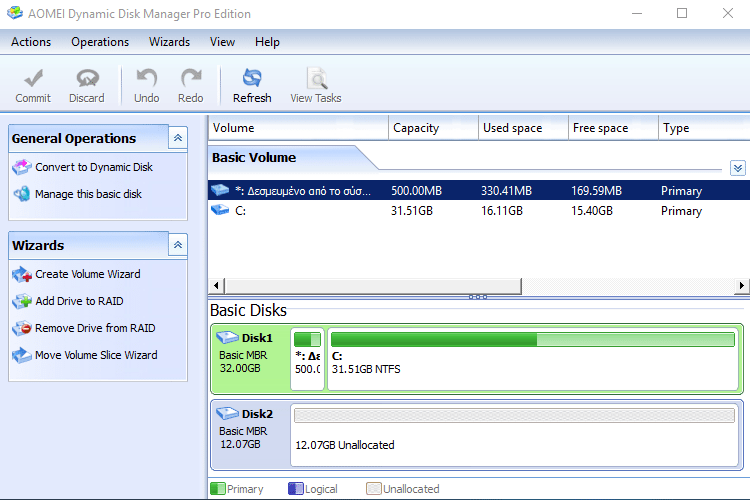
Task: Click the Primary legend green swatch
Action: click(x=218, y=489)
